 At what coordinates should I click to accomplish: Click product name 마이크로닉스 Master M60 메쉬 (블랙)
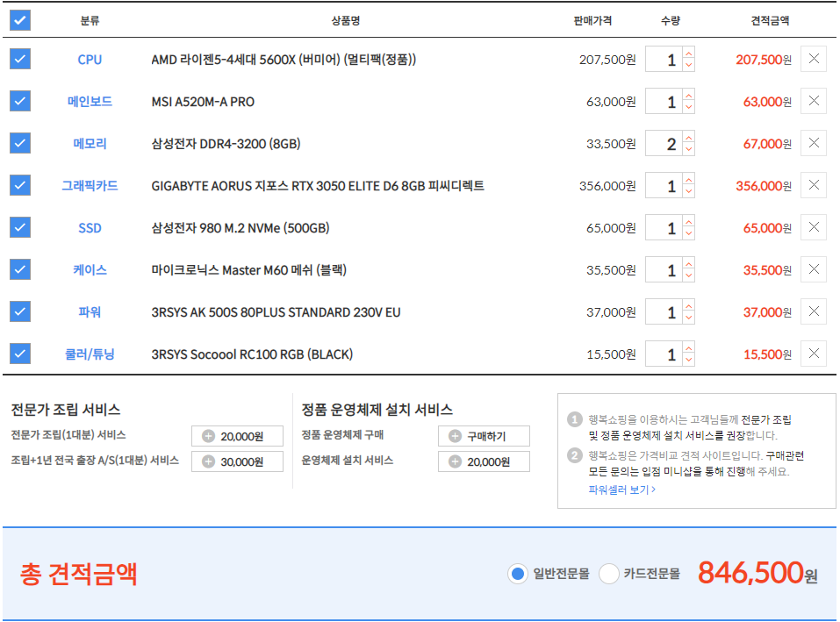[248, 270]
